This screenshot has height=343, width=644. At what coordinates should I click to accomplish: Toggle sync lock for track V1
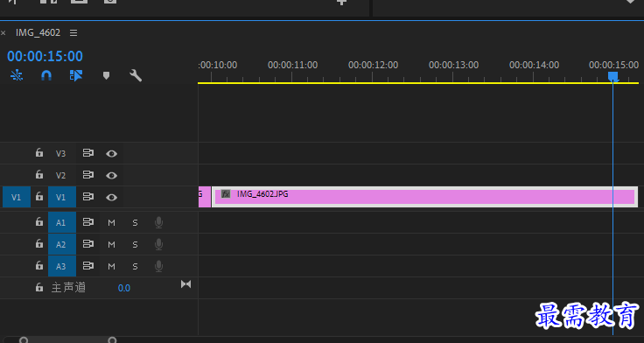click(x=87, y=197)
